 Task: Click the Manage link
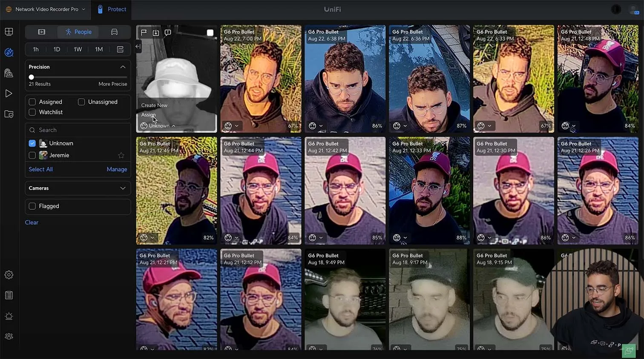point(117,169)
